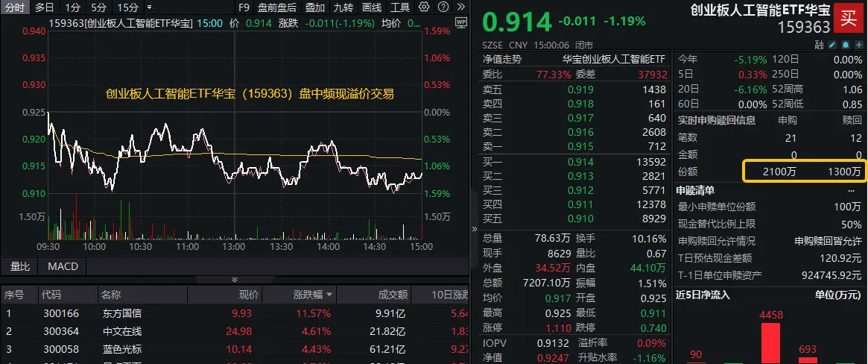868x364 pixels.
Task: Click the 赎回 份额 value 1300万
Action: [x=845, y=172]
